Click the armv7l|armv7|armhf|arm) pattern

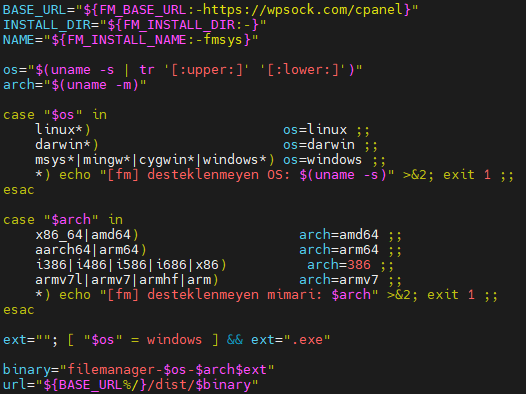[127, 280]
